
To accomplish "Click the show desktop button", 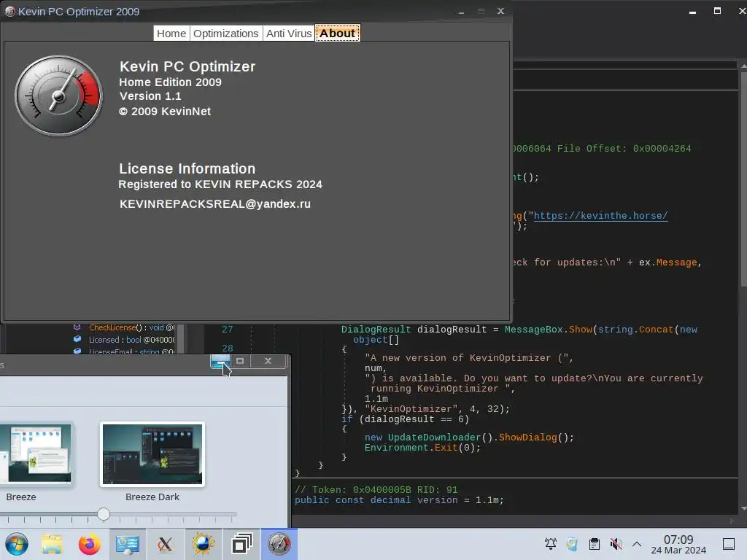I will coord(729,544).
